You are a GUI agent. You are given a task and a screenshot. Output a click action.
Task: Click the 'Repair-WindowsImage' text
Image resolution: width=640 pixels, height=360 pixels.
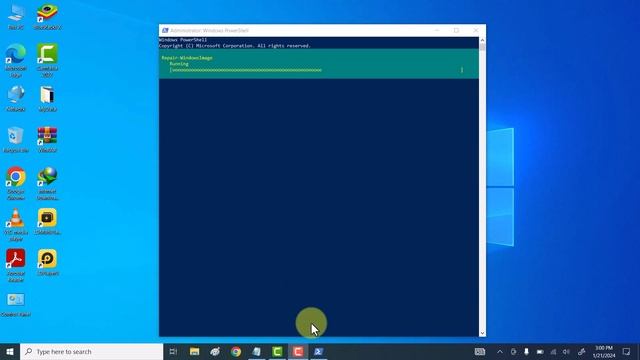coord(187,58)
